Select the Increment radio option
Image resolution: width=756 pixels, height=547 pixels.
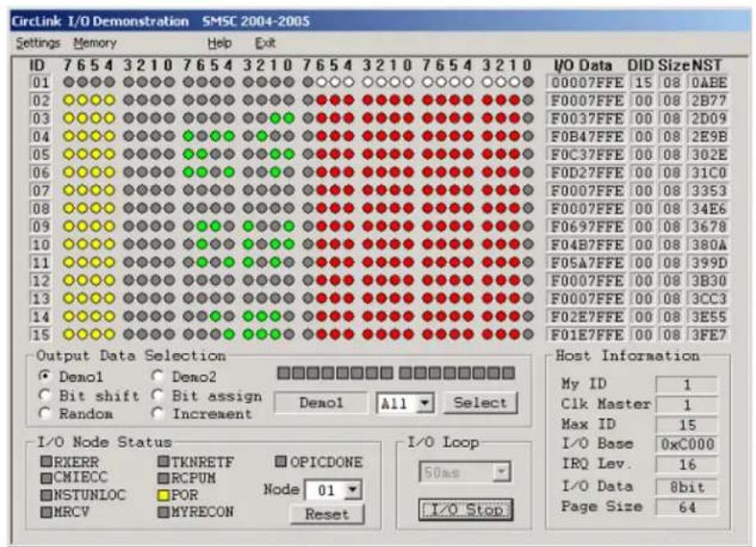[x=158, y=414]
